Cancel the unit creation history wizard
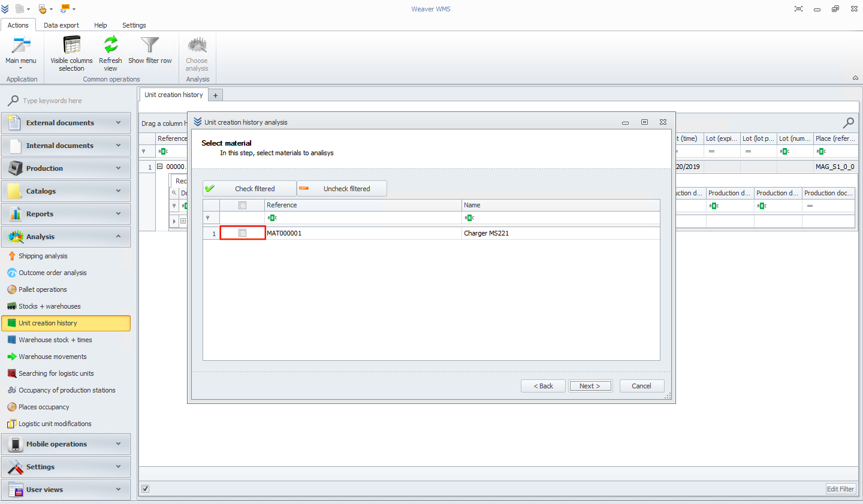Viewport: 863px width, 504px height. coord(642,386)
